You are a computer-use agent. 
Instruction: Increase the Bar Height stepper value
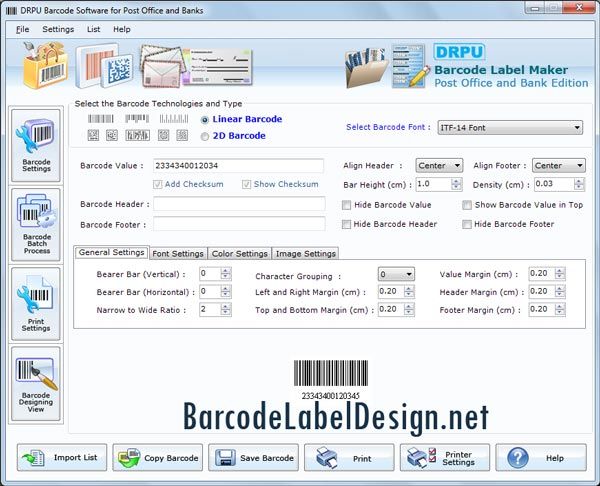point(456,181)
